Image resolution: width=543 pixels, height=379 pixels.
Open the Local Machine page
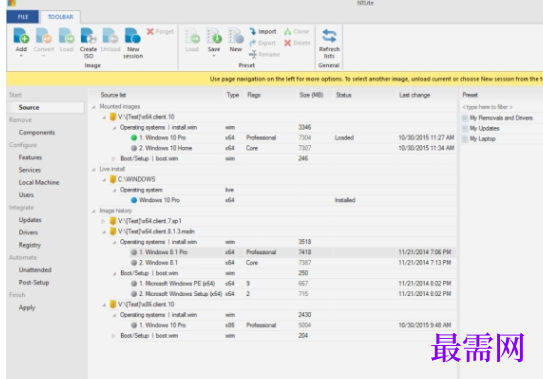(39, 182)
